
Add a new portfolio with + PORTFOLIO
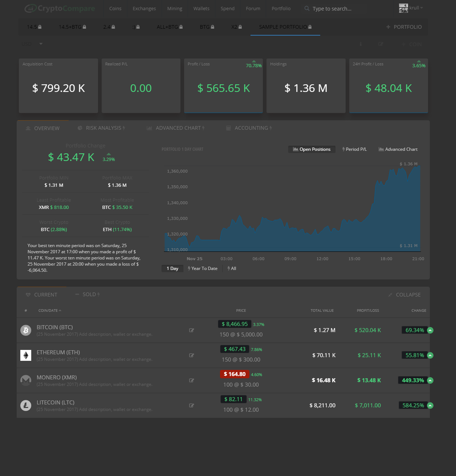404,27
